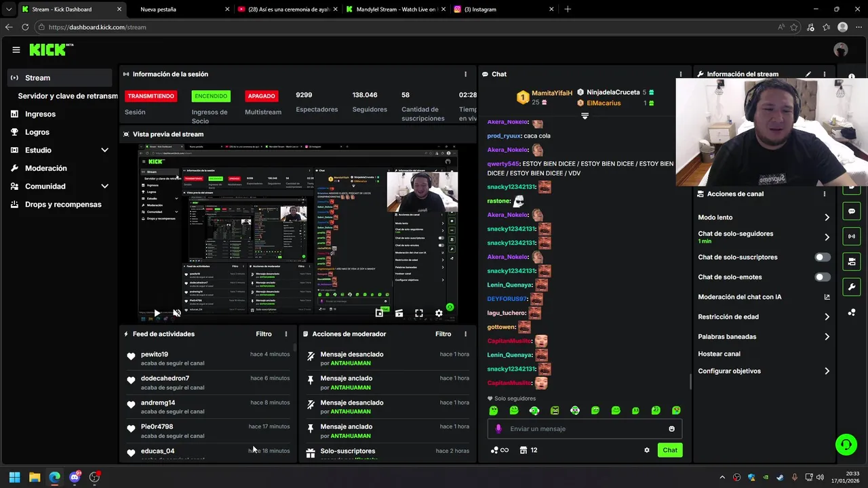Screen dimensions: 868x488
Task: Toggle Chat de solo-emotes switch
Action: (823, 277)
